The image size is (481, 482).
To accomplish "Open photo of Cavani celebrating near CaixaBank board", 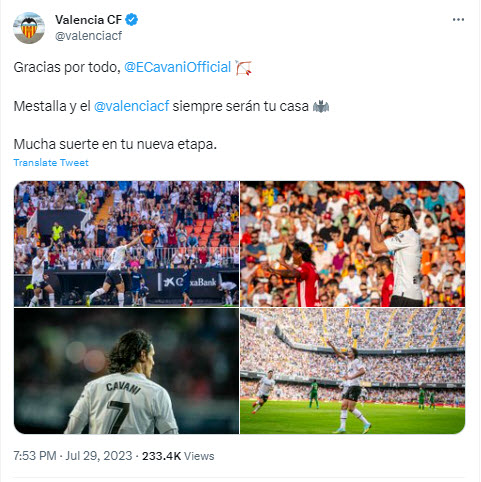I will (126, 244).
